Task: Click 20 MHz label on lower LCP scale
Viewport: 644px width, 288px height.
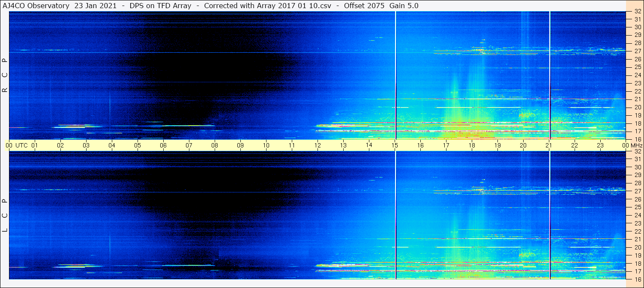Action: (x=637, y=247)
